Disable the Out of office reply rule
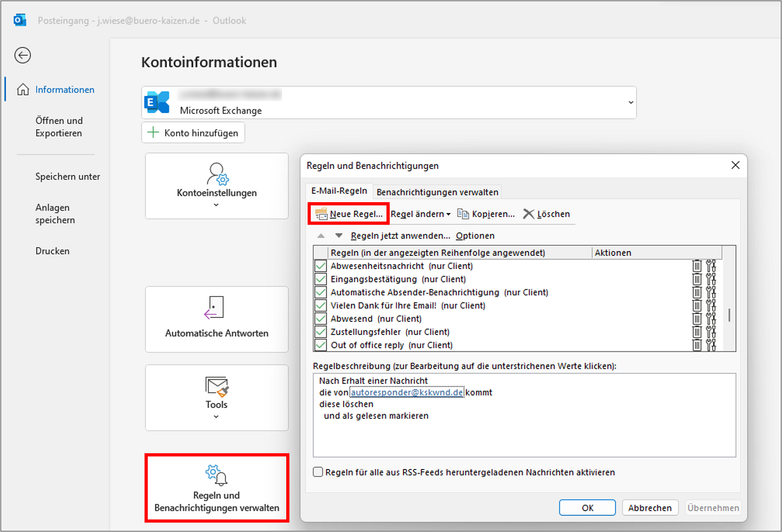 (x=321, y=344)
